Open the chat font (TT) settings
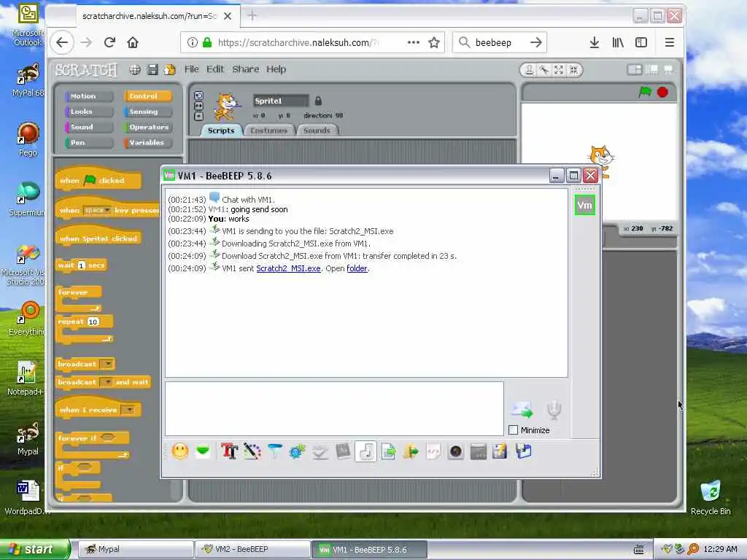The width and height of the screenshot is (747, 560). [229, 451]
